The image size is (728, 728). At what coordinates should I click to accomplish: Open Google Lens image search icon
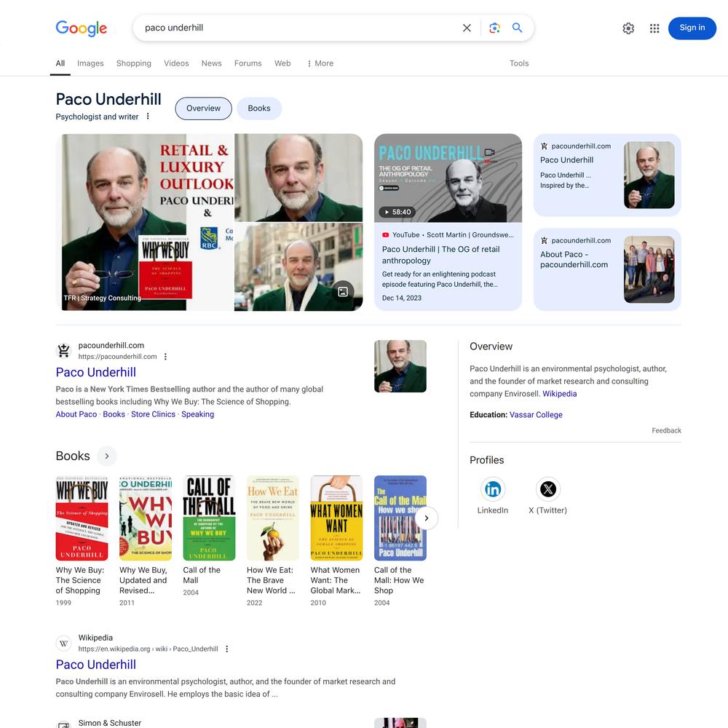tap(494, 28)
